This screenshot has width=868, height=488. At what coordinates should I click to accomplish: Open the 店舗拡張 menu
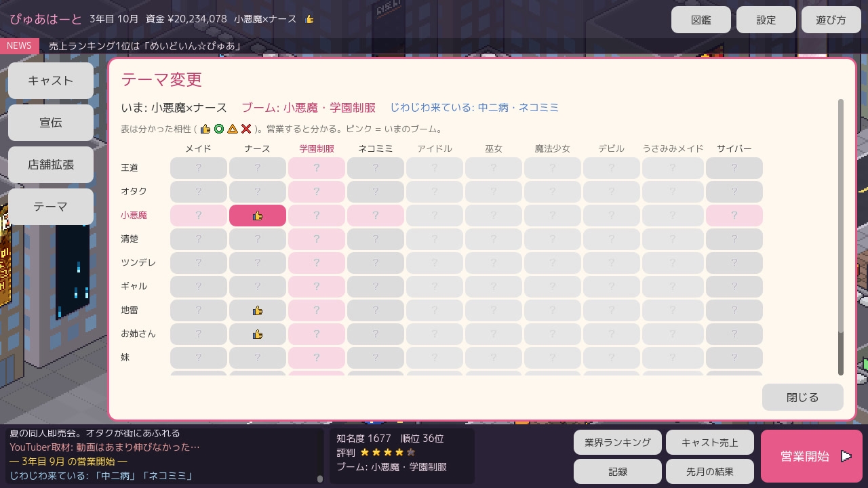coord(51,165)
